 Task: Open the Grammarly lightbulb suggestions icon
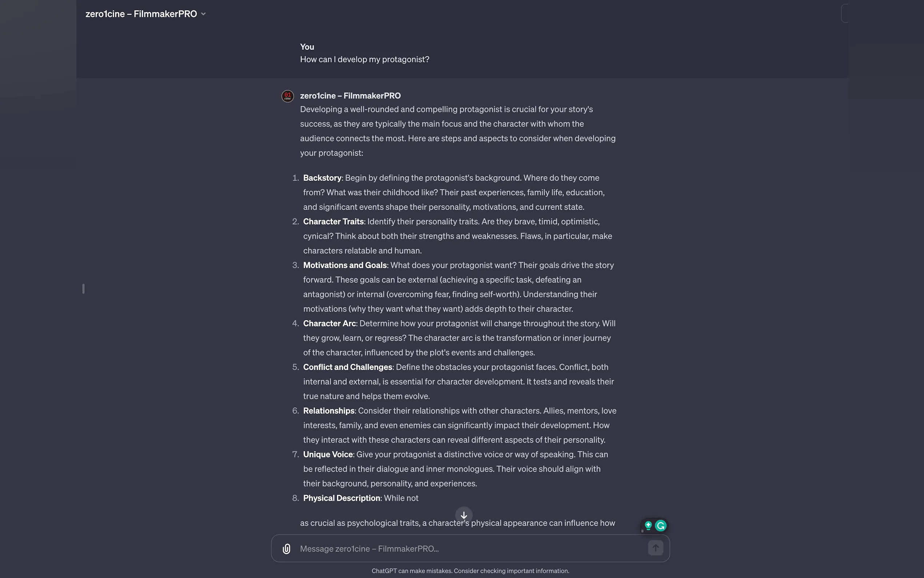(648, 526)
